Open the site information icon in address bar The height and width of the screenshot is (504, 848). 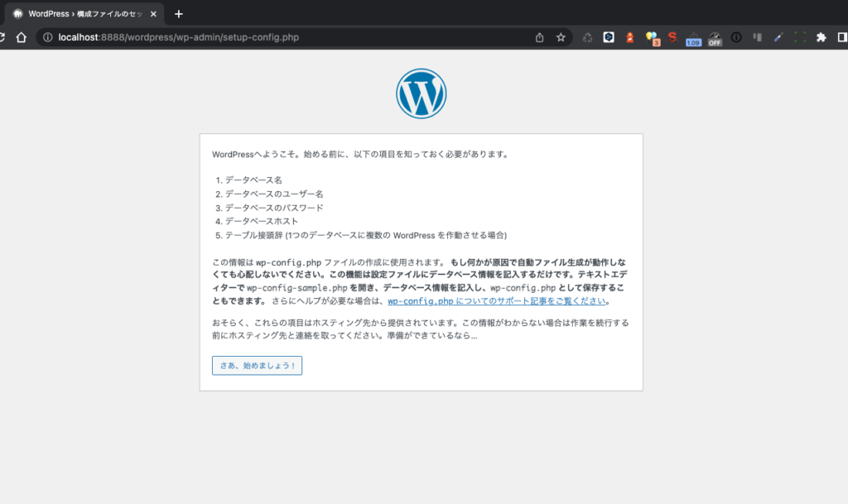coord(49,37)
